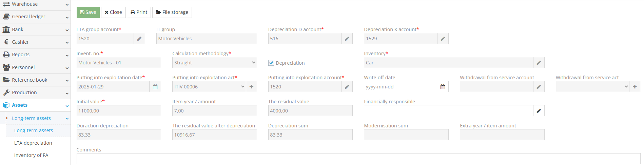Add a Withdrawal from service act
644x165 pixels.
click(635, 87)
